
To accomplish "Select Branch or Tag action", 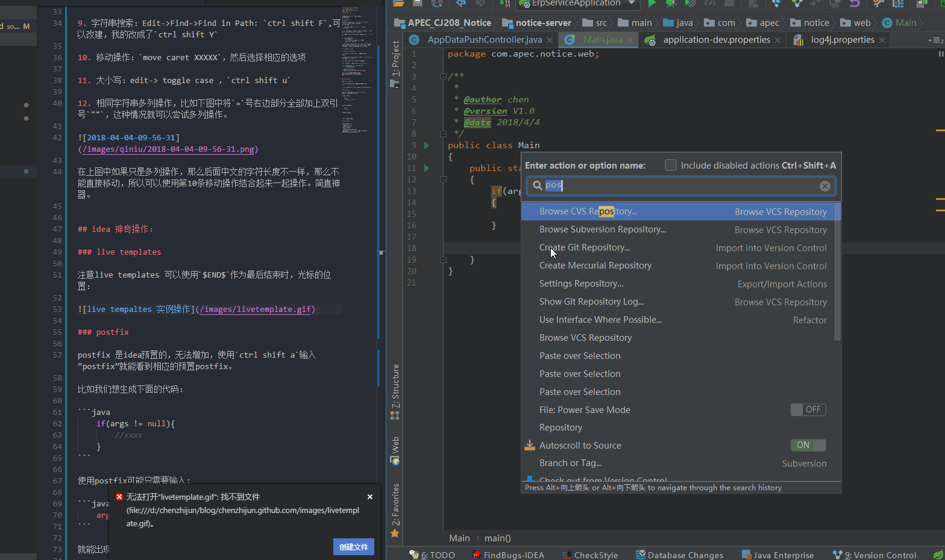I will [678, 463].
